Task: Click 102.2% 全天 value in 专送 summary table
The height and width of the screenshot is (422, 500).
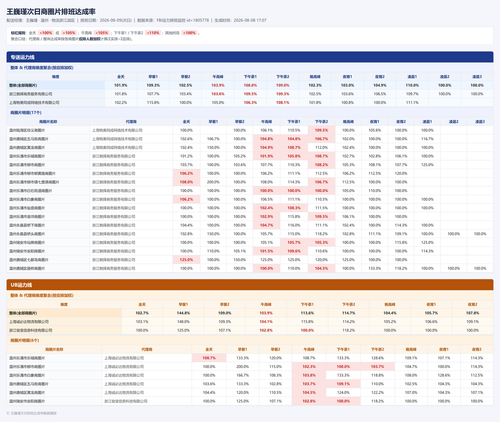Action: click(121, 103)
